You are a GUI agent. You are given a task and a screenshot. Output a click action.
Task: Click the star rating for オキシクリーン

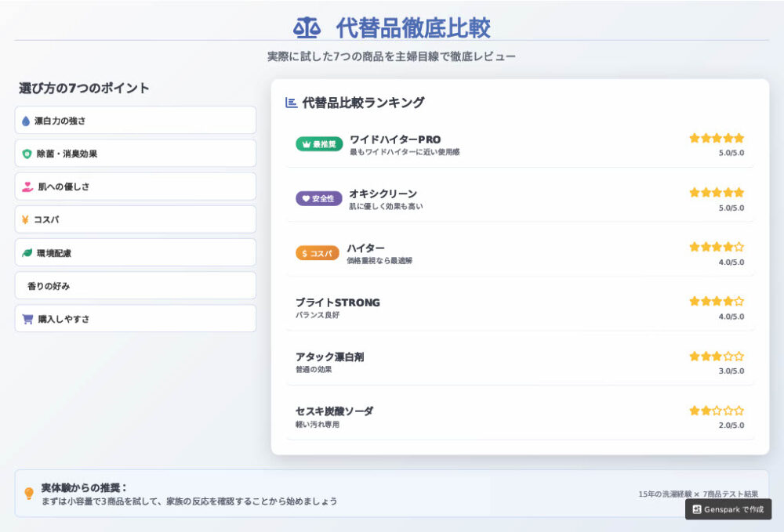pos(717,193)
